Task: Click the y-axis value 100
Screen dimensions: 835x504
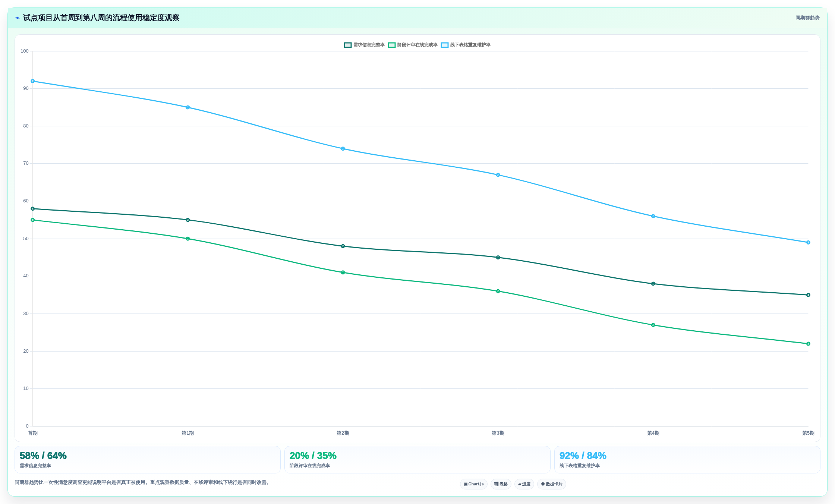Action: pyautogui.click(x=25, y=51)
